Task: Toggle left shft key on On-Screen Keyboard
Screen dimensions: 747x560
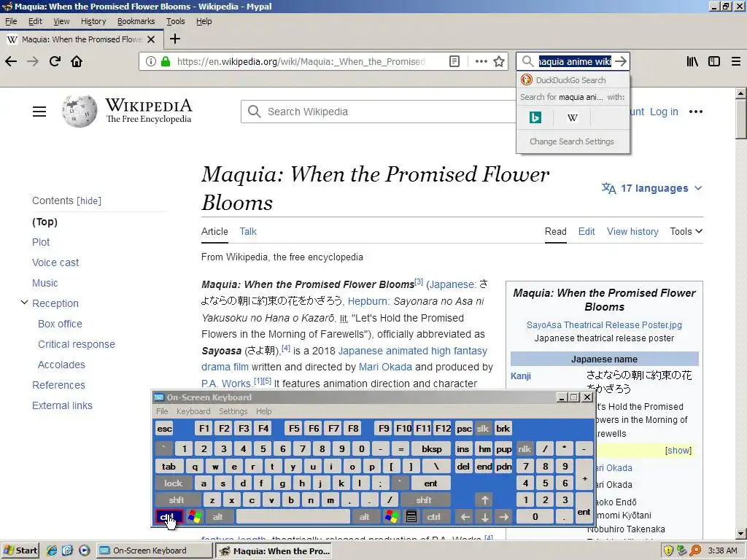Action: coord(177,500)
